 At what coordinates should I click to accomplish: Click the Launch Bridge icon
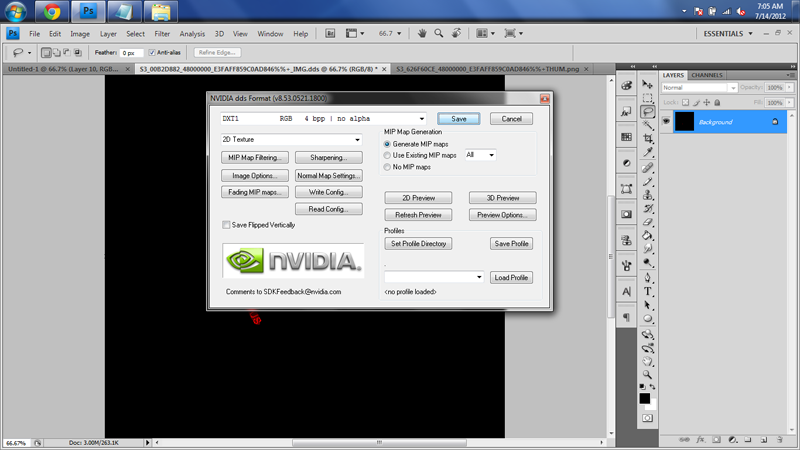tap(330, 33)
